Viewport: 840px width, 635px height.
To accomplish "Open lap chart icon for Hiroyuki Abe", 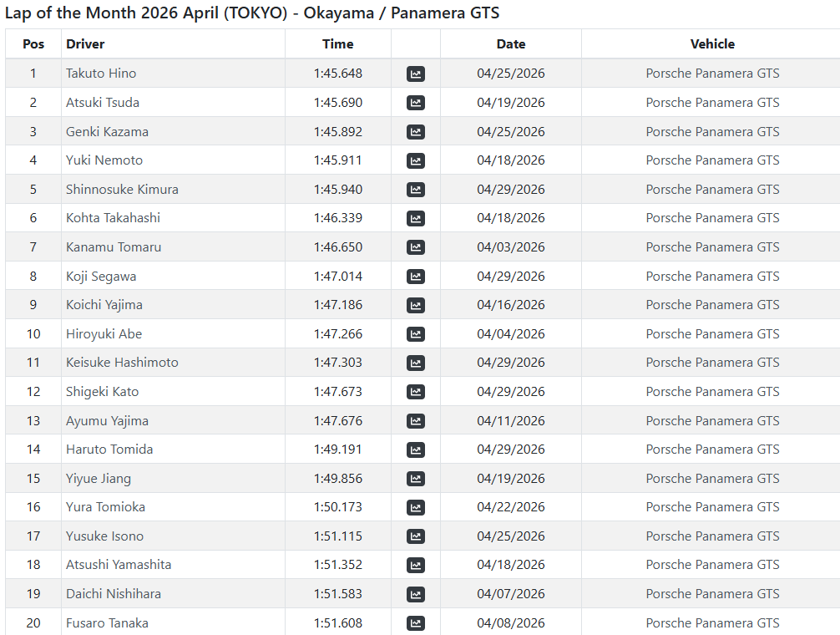I will click(416, 334).
